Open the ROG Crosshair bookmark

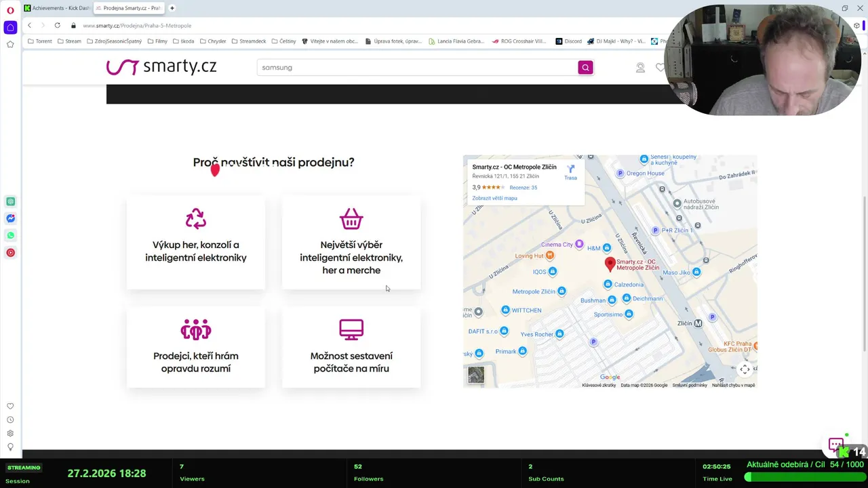[519, 41]
